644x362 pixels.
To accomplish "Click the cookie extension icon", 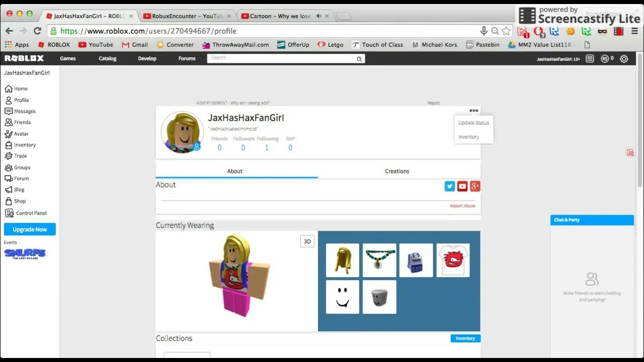I will click(x=571, y=31).
